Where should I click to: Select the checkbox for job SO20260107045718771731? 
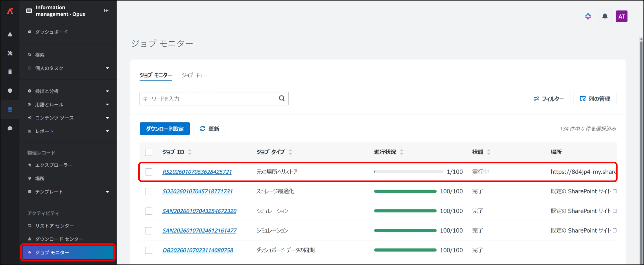(149, 192)
